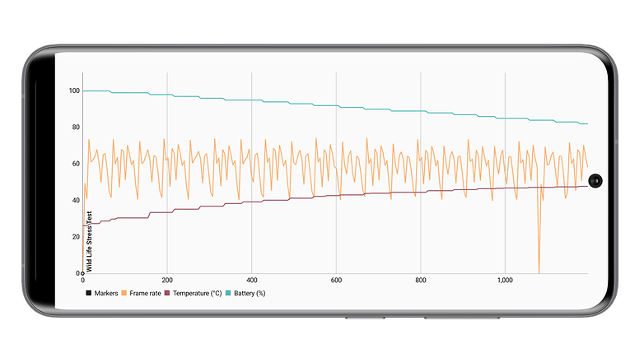Click the teal Battery legend swatch
Screen dimensions: 644x362
click(x=228, y=293)
